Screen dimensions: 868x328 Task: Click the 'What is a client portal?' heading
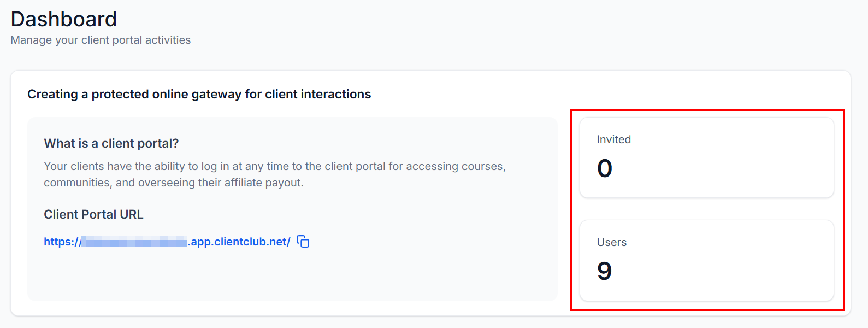111,143
